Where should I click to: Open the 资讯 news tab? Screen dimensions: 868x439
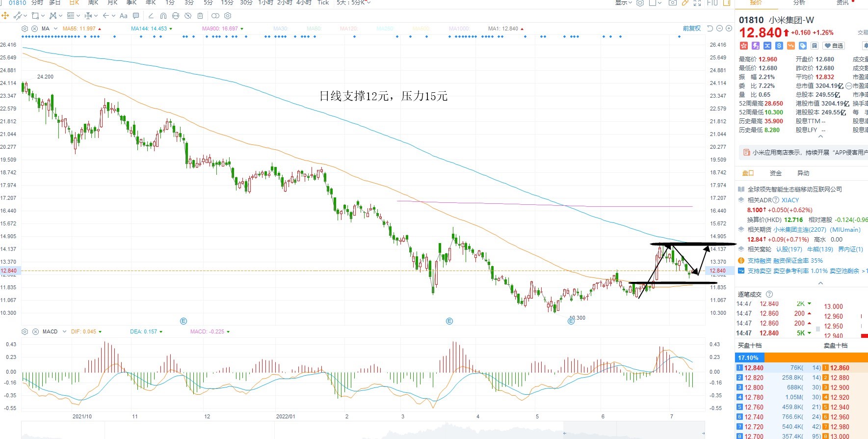842,2
